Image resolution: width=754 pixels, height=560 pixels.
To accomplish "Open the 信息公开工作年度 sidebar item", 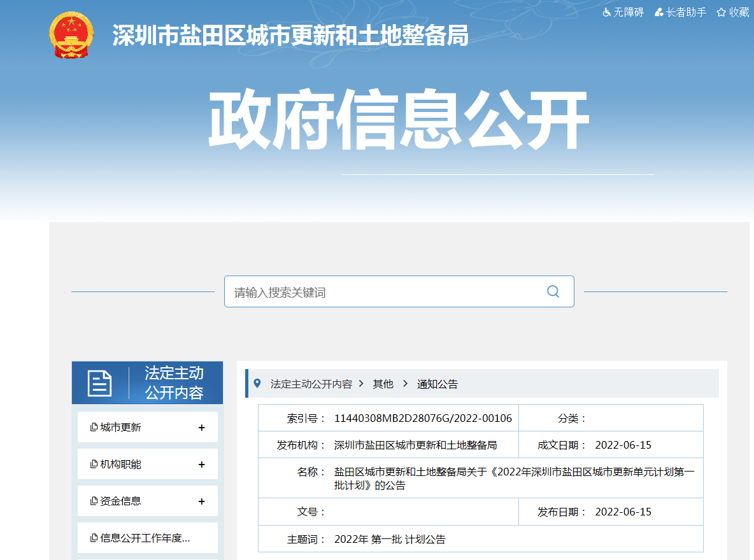I will [145, 538].
